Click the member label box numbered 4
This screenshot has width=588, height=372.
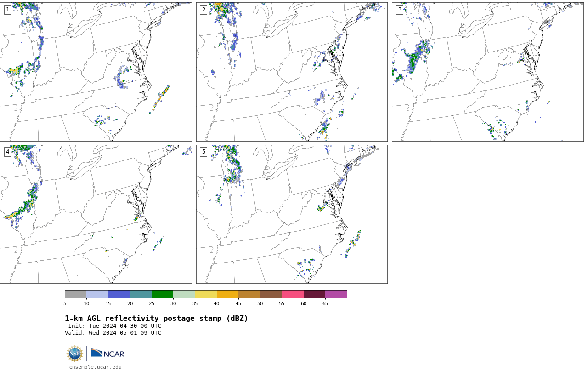coord(7,152)
